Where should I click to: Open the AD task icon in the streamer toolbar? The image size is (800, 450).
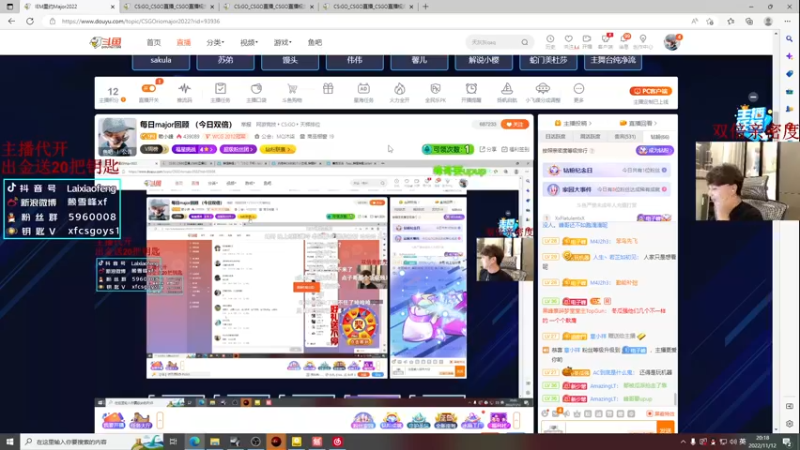coord(363,89)
